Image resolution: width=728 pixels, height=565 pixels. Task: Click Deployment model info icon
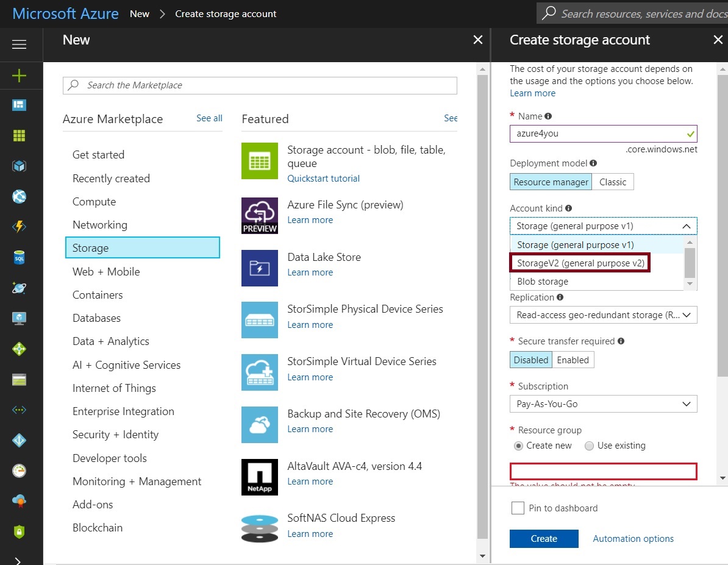click(x=593, y=163)
